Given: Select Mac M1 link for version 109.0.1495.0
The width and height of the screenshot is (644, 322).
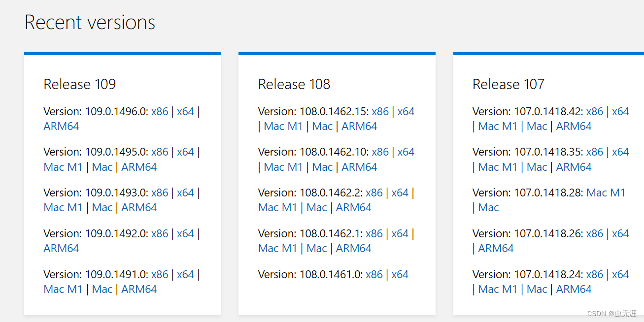Looking at the screenshot, I should [63, 167].
